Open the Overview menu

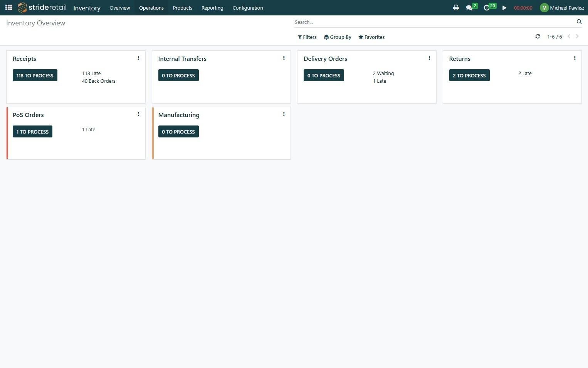tap(119, 8)
